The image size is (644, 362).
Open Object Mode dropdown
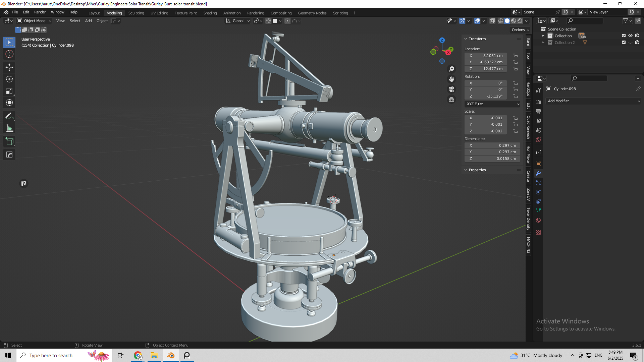[34, 21]
